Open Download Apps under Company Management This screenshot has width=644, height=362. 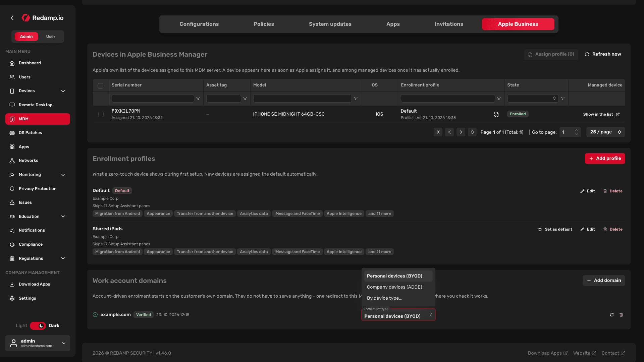tap(38, 284)
